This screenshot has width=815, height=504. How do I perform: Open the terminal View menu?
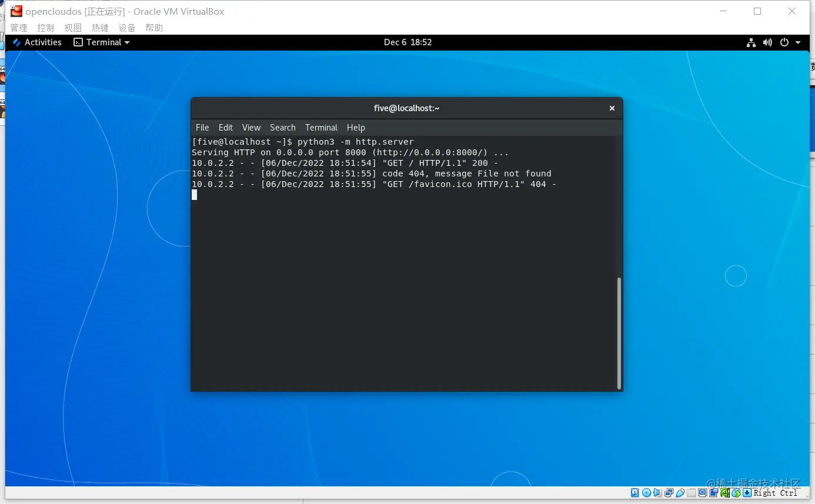tap(251, 128)
